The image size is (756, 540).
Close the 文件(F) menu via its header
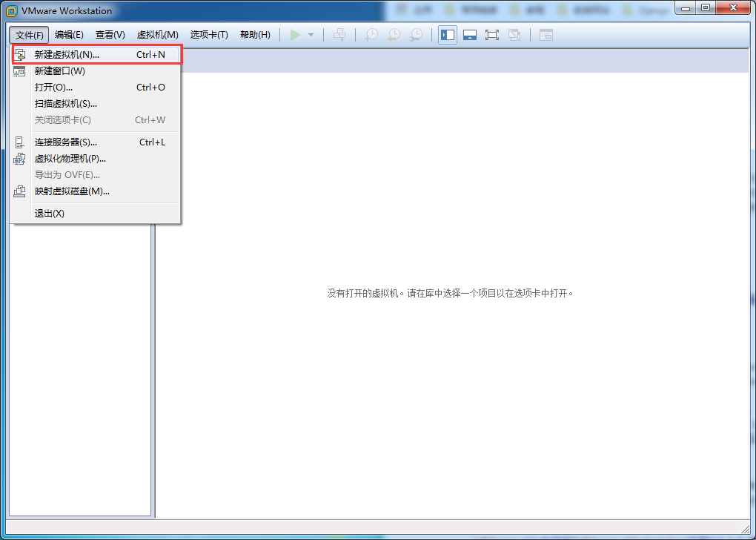[x=29, y=35]
